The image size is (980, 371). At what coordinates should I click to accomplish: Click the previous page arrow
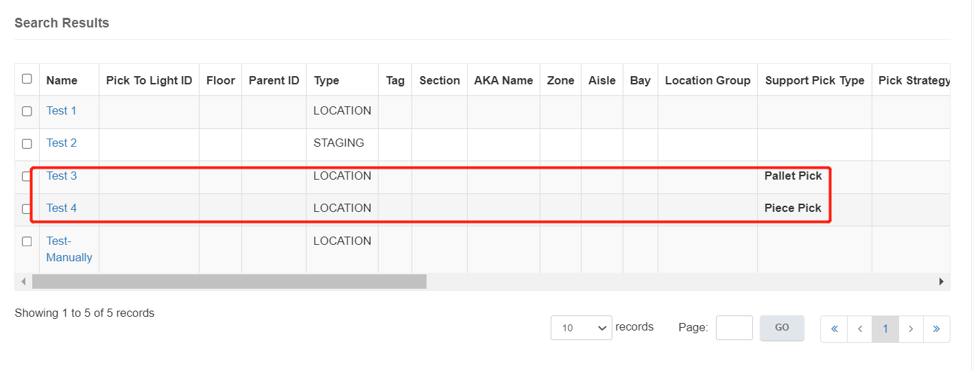tap(859, 328)
